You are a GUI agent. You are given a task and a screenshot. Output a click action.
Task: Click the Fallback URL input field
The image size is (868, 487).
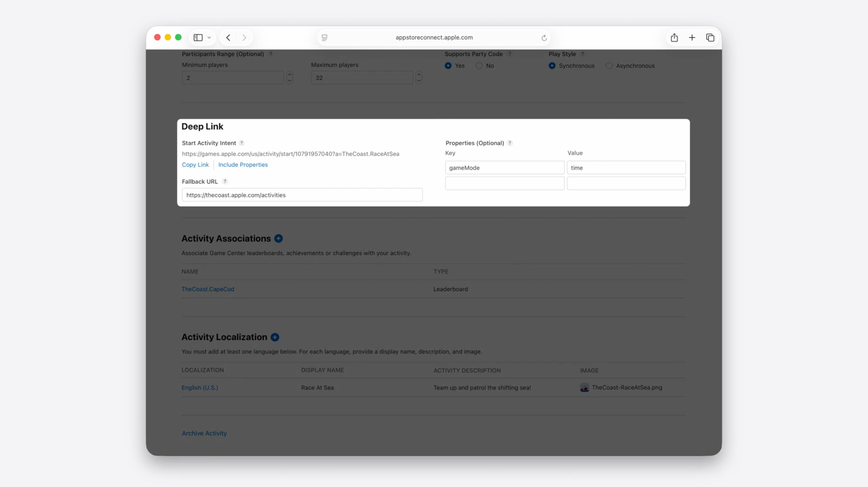click(x=302, y=195)
